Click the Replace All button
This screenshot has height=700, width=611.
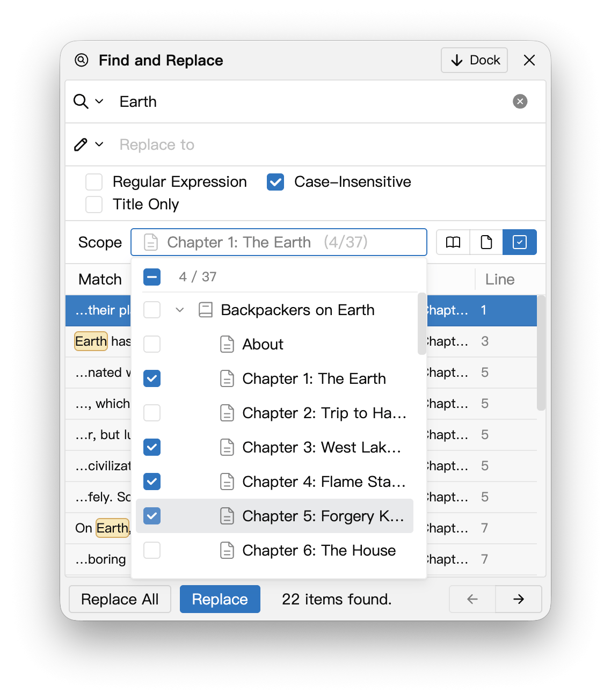pyautogui.click(x=120, y=599)
